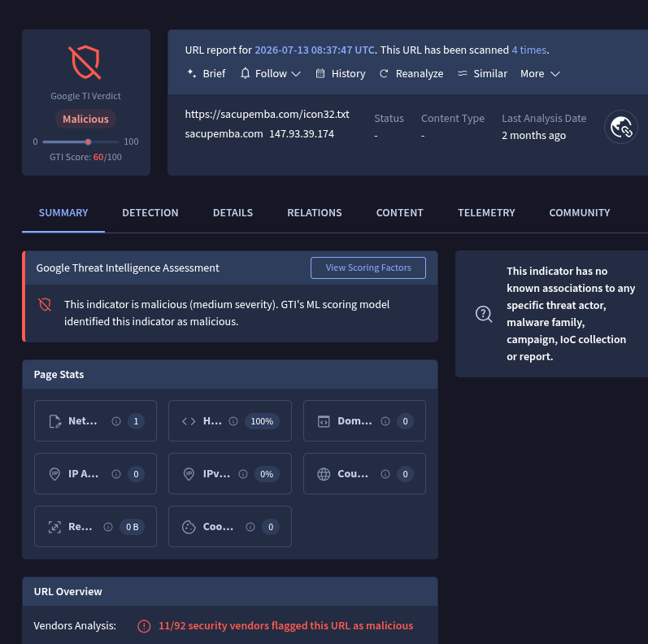Viewport: 648px width, 644px height.
Task: Click the '4 times' scan count link
Action: click(x=529, y=50)
